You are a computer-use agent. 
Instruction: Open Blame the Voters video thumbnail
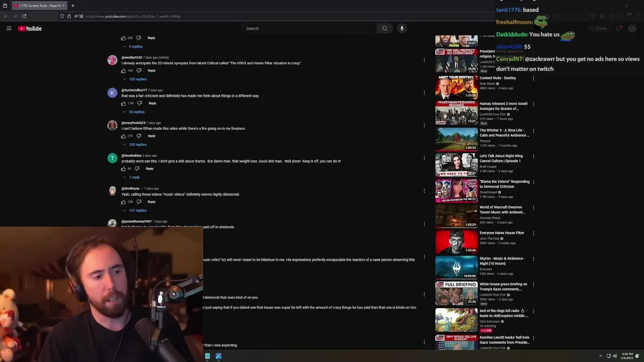[456, 191]
